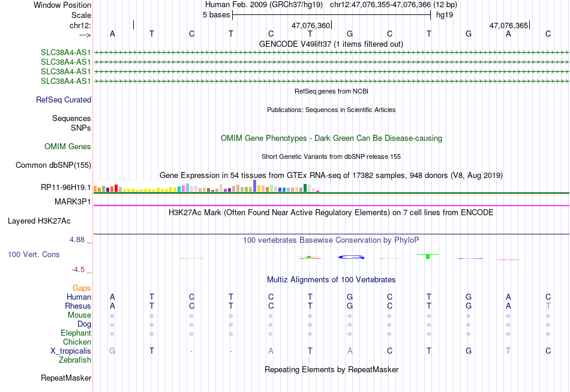The image size is (570, 392).
Task: Click the dark green bar in GTEx chart
Action: pyautogui.click(x=305, y=188)
